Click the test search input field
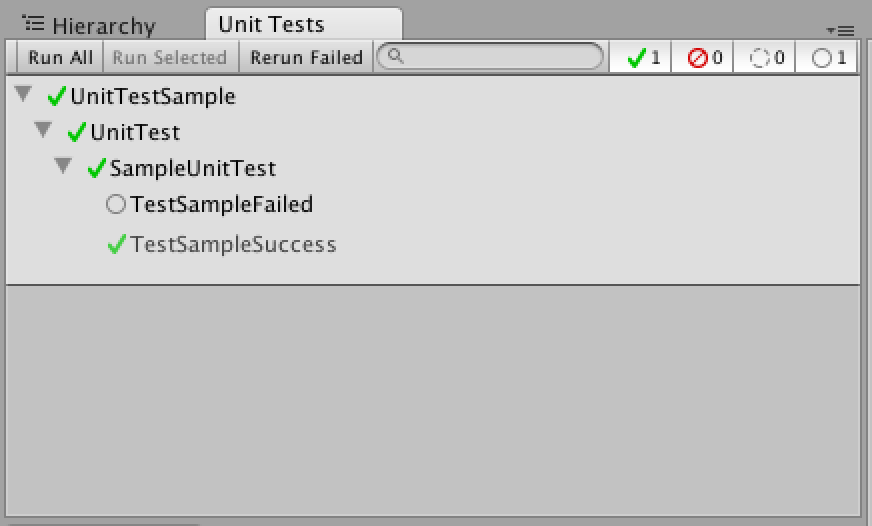This screenshot has width=872, height=526. pyautogui.click(x=490, y=56)
